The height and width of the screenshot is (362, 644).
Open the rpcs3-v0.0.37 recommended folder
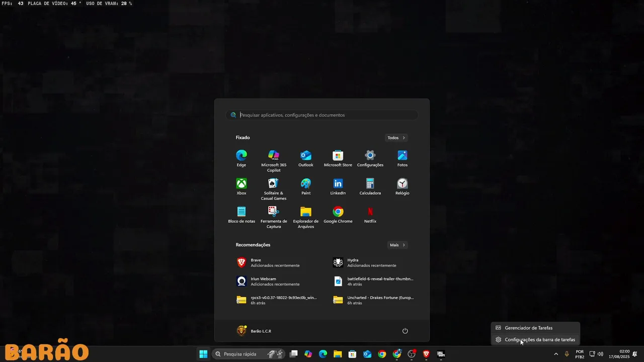click(x=276, y=300)
